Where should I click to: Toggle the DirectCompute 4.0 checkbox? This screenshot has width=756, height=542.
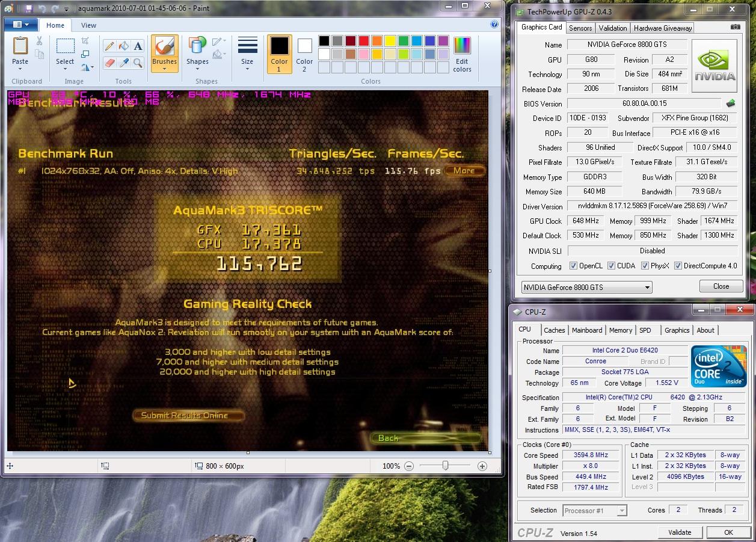(678, 266)
